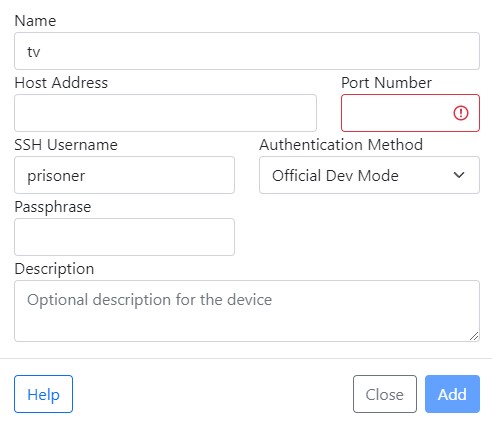
Task: Click the Close button
Action: pyautogui.click(x=385, y=394)
